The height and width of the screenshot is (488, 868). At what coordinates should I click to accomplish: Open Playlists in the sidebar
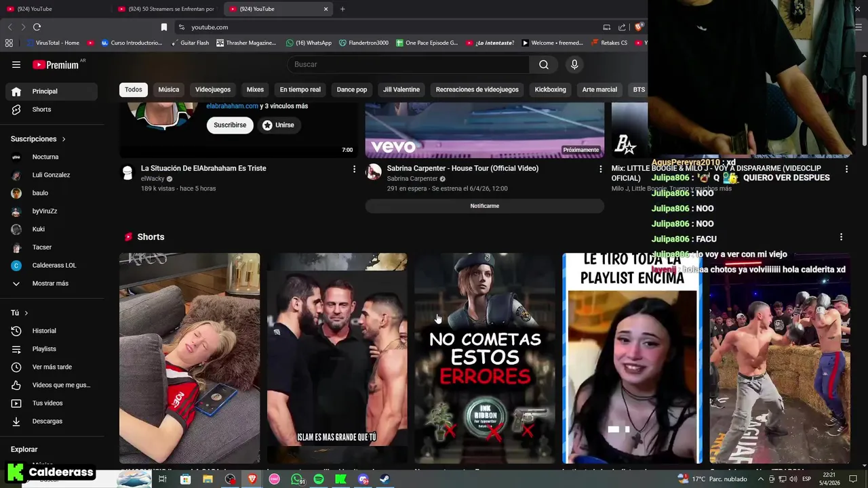pos(51,349)
